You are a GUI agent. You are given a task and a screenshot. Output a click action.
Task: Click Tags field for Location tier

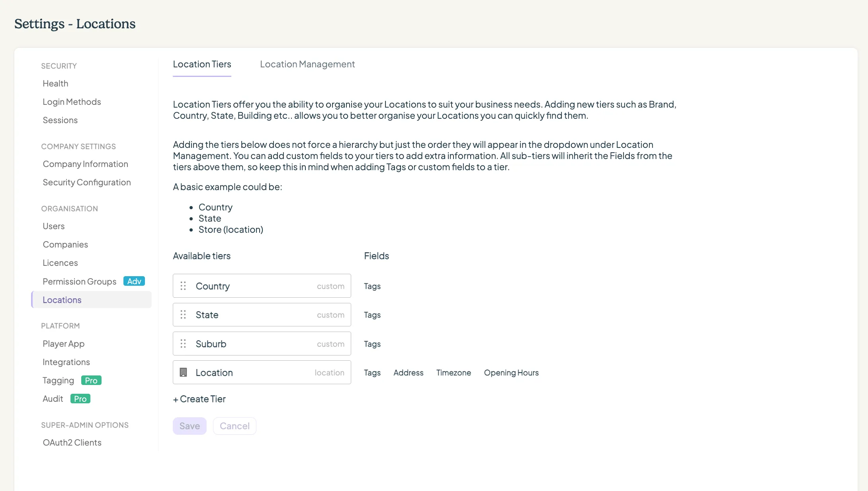[x=372, y=373]
